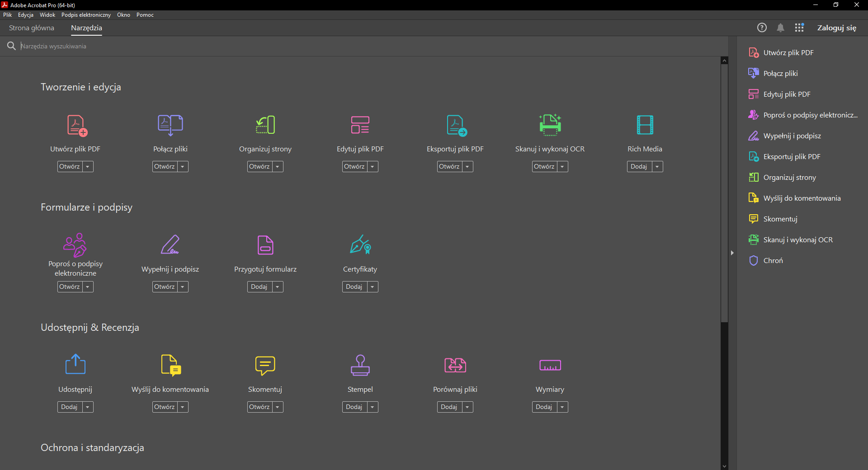
Task: Click Zaloguj się sign-in button
Action: click(837, 28)
